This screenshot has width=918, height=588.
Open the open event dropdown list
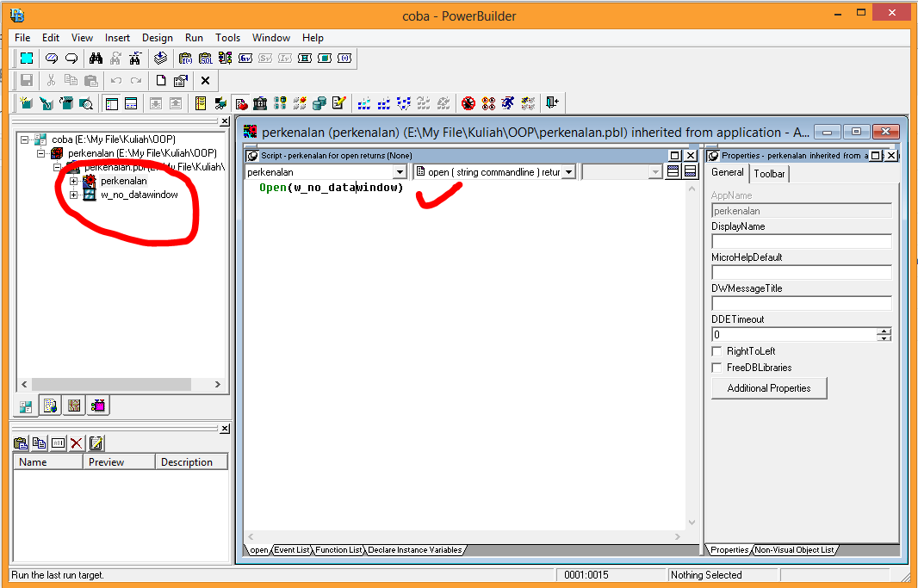[x=568, y=172]
